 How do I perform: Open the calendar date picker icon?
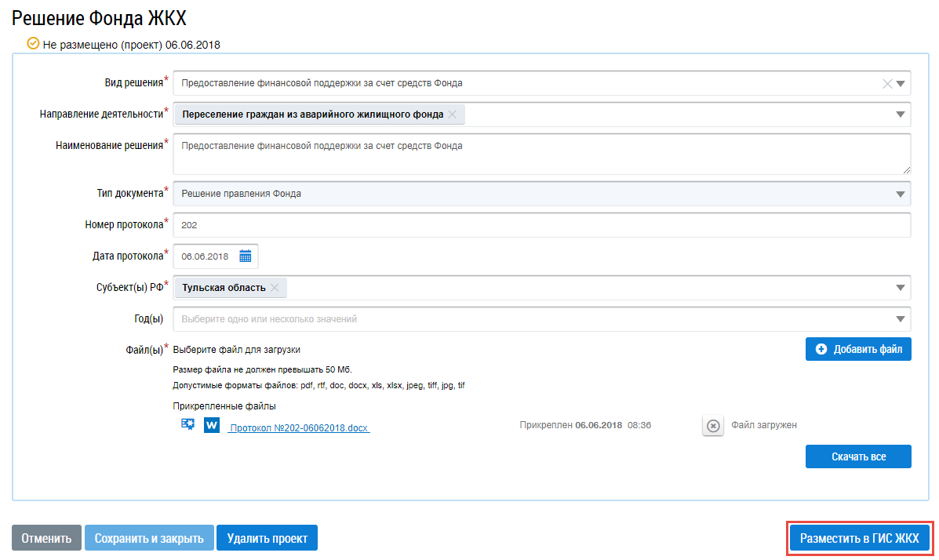click(245, 256)
